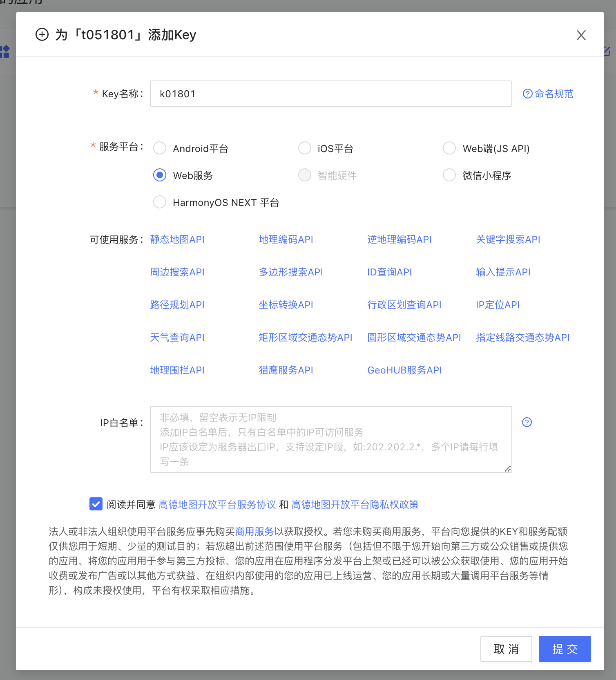Open 天气查询API service link

(177, 338)
